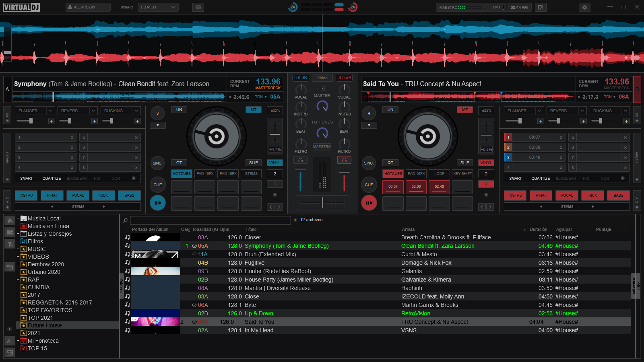This screenshot has width=644, height=362.
Task: Toggle MT master tempo on deck A
Action: 254,110
